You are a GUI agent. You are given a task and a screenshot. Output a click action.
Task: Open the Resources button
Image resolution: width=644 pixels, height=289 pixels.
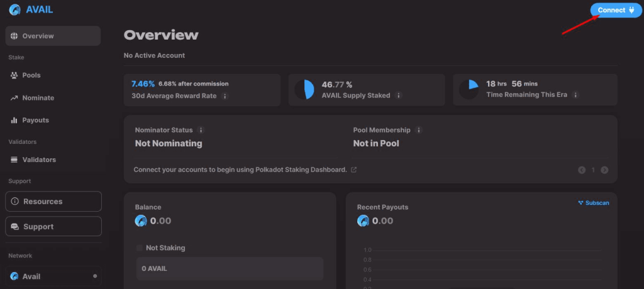click(x=53, y=202)
